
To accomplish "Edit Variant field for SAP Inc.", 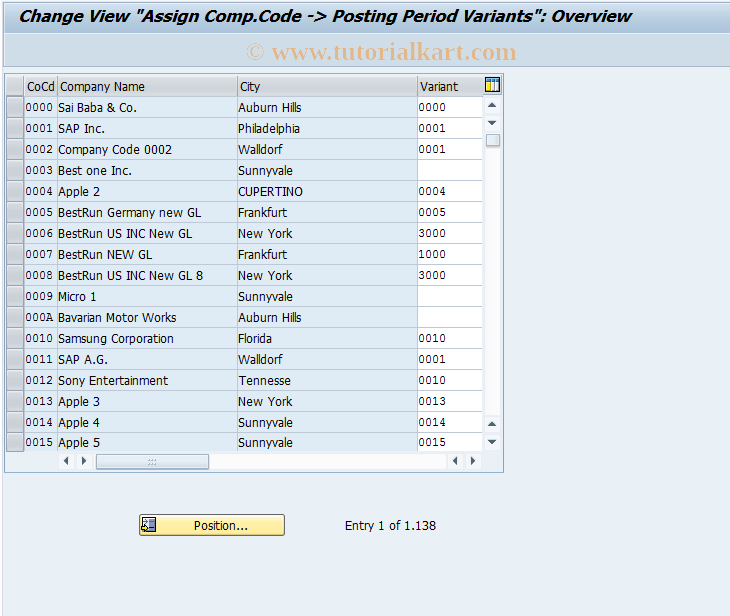I will pyautogui.click(x=450, y=128).
